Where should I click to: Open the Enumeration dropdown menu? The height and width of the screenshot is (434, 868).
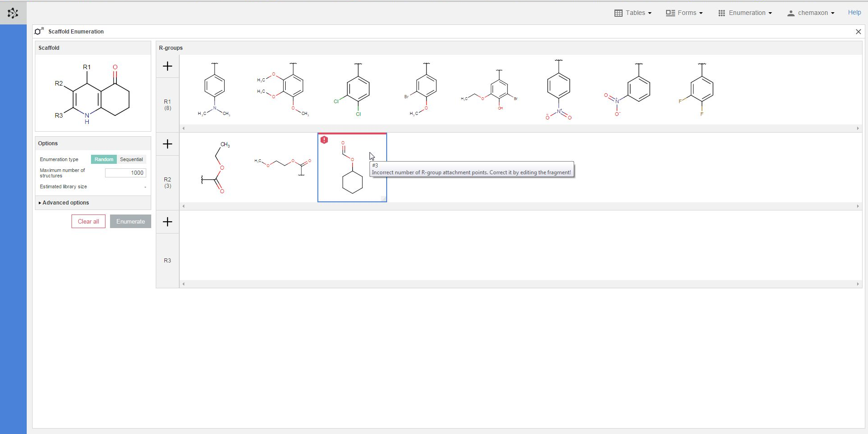(x=745, y=13)
